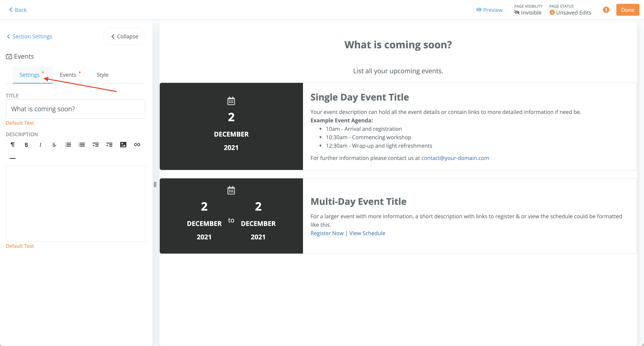
Task: Click the orange Done button
Action: click(627, 10)
